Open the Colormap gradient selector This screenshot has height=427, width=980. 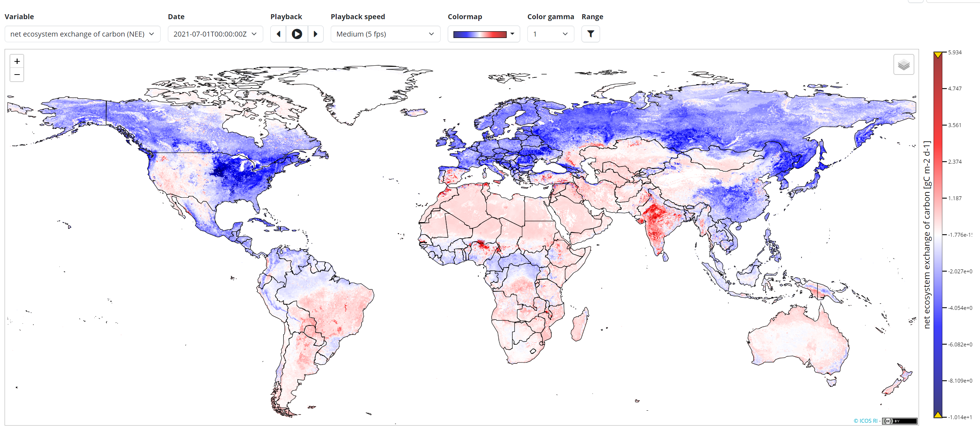[x=483, y=34]
